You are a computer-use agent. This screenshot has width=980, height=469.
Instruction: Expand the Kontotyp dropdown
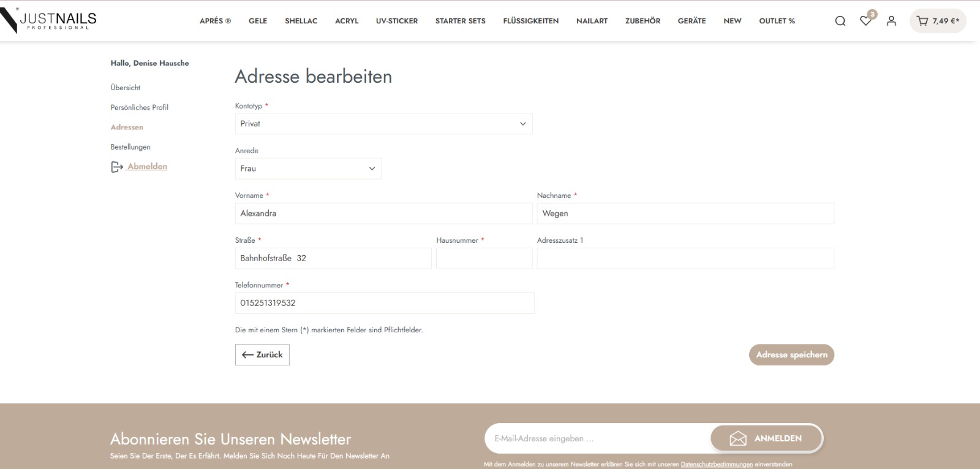point(383,124)
